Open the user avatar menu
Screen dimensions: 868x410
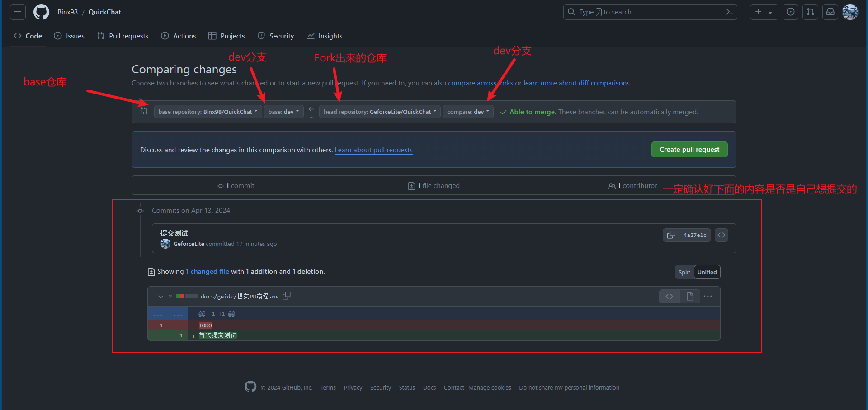(x=850, y=12)
